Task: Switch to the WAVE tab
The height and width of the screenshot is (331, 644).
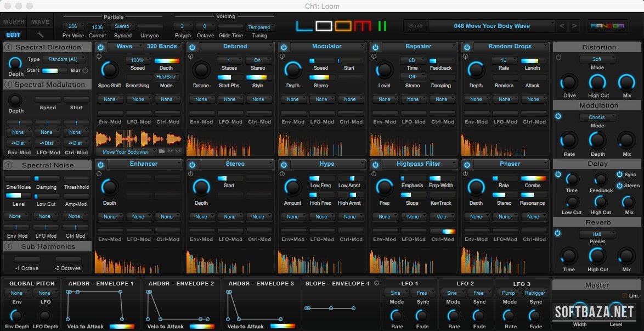Action: tap(40, 22)
